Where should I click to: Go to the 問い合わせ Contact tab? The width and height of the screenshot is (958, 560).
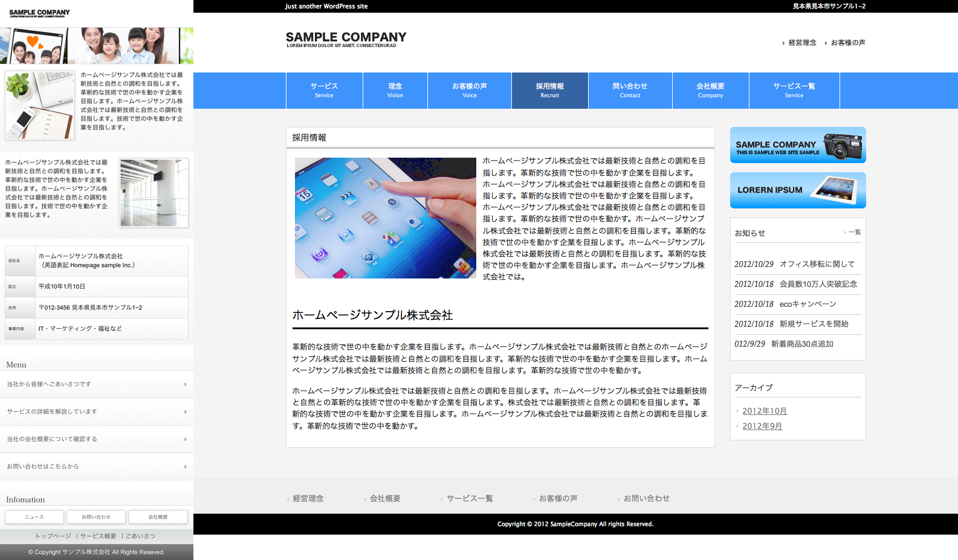click(x=630, y=91)
